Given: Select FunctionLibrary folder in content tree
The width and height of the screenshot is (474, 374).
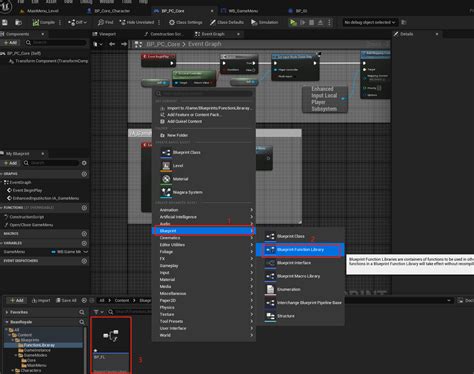Looking at the screenshot, I should pyautogui.click(x=39, y=345).
